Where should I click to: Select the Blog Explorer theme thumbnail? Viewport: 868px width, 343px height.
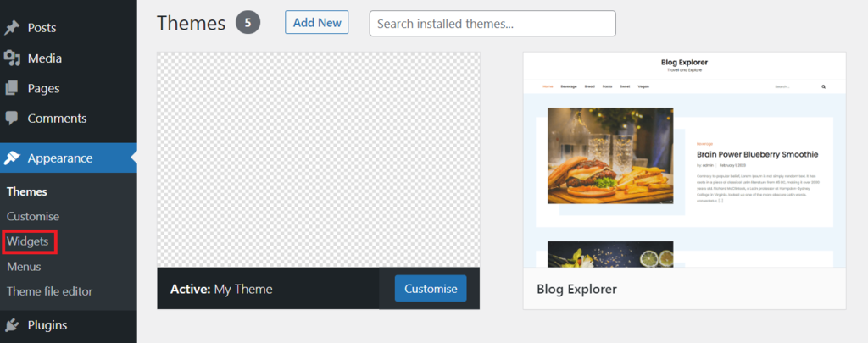pyautogui.click(x=684, y=160)
